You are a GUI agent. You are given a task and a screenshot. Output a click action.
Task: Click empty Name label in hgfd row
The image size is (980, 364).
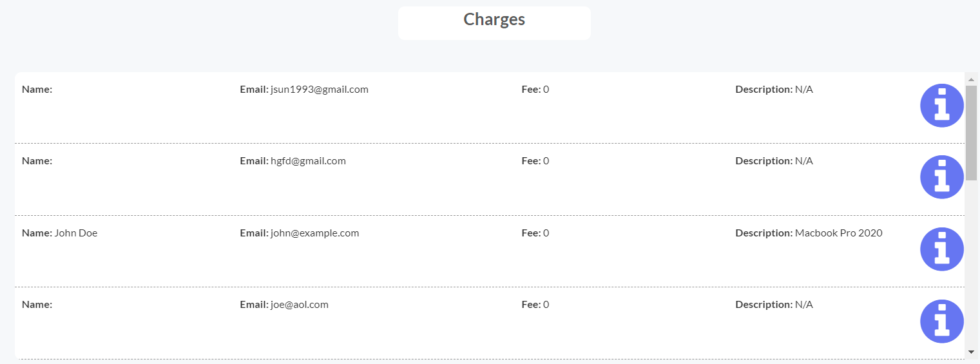coord(37,161)
